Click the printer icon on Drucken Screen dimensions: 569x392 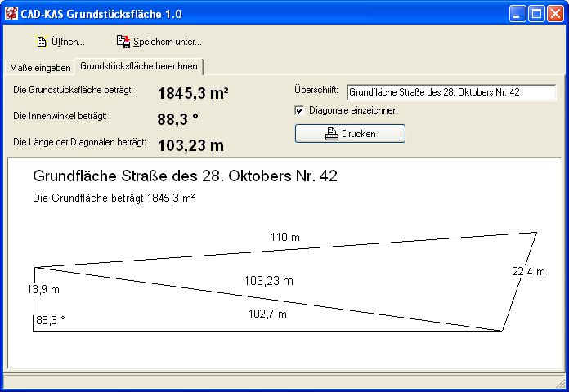coord(331,134)
